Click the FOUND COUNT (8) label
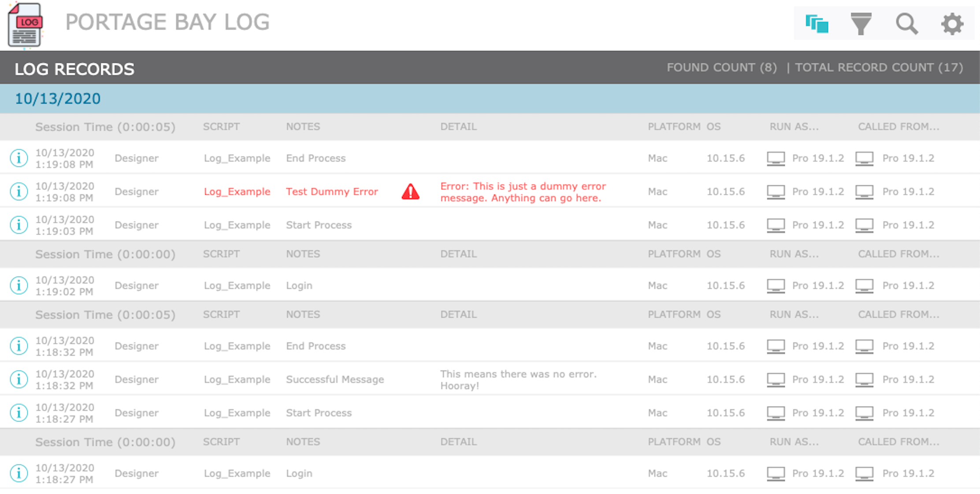Image resolution: width=980 pixels, height=494 pixels. 722,67
